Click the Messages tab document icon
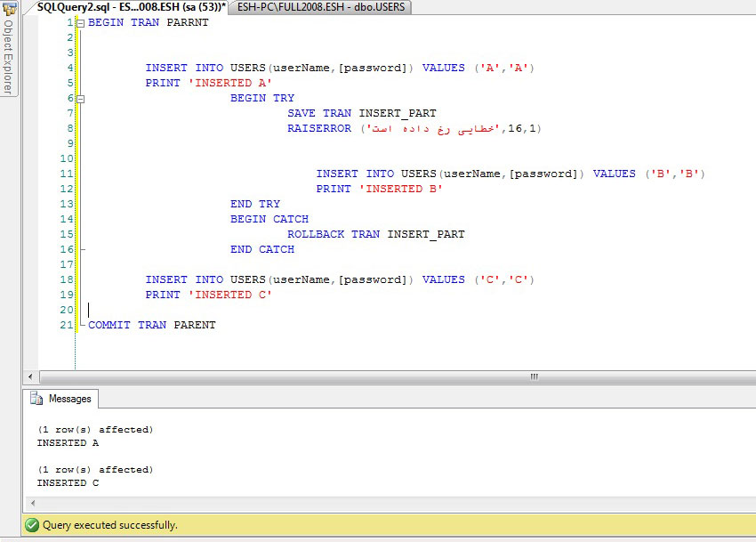The image size is (756, 542). point(36,399)
